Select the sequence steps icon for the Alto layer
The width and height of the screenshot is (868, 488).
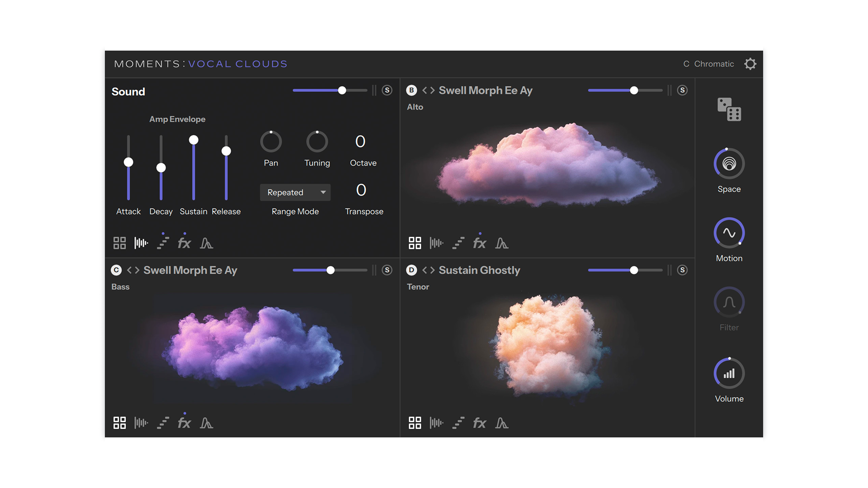click(x=458, y=243)
